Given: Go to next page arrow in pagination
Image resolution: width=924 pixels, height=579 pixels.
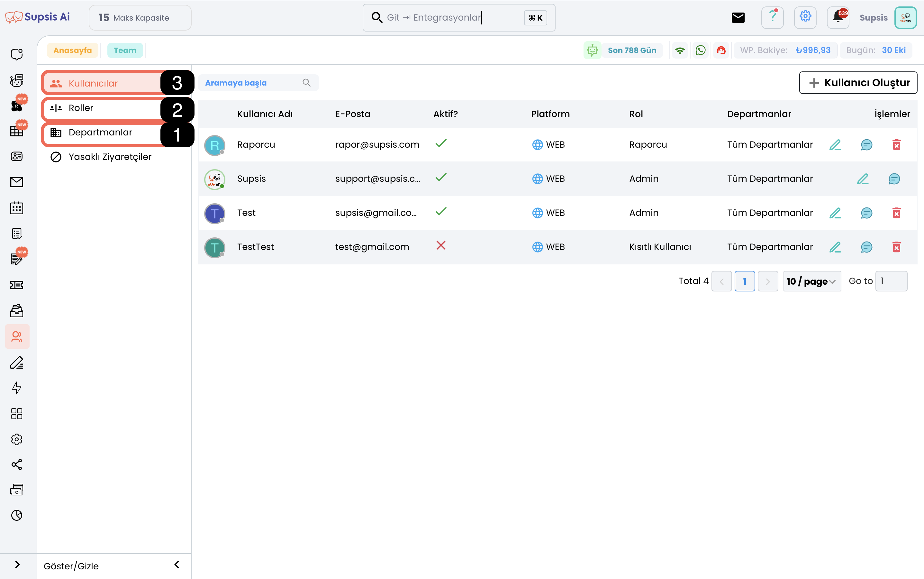Looking at the screenshot, I should pyautogui.click(x=767, y=281).
